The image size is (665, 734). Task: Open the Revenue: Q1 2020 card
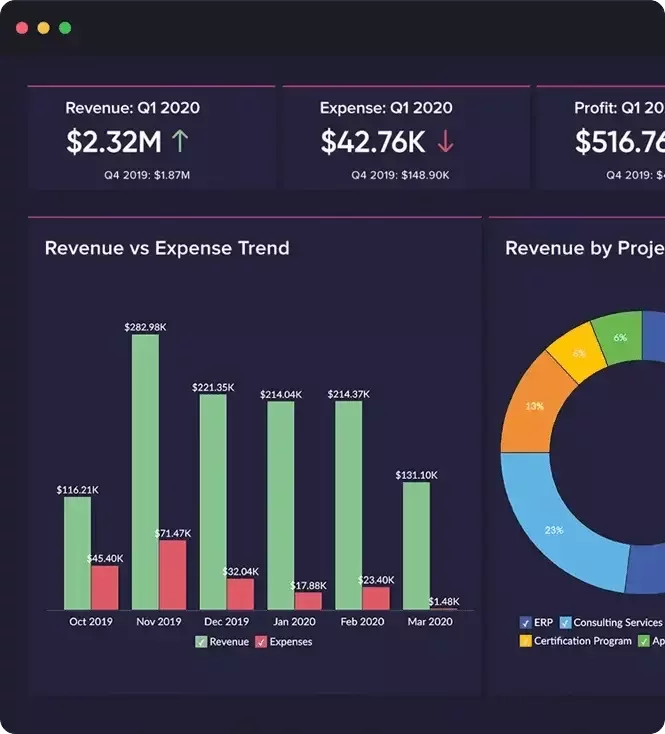pos(151,138)
